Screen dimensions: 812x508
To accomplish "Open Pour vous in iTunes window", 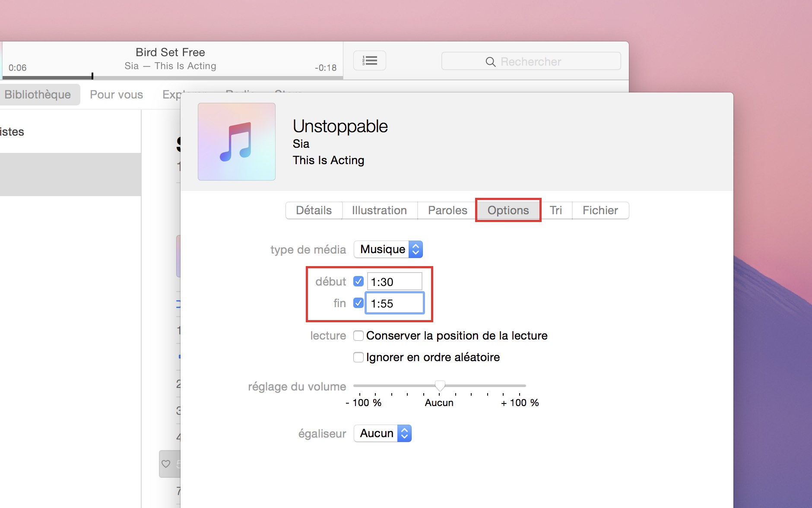I will tap(117, 95).
